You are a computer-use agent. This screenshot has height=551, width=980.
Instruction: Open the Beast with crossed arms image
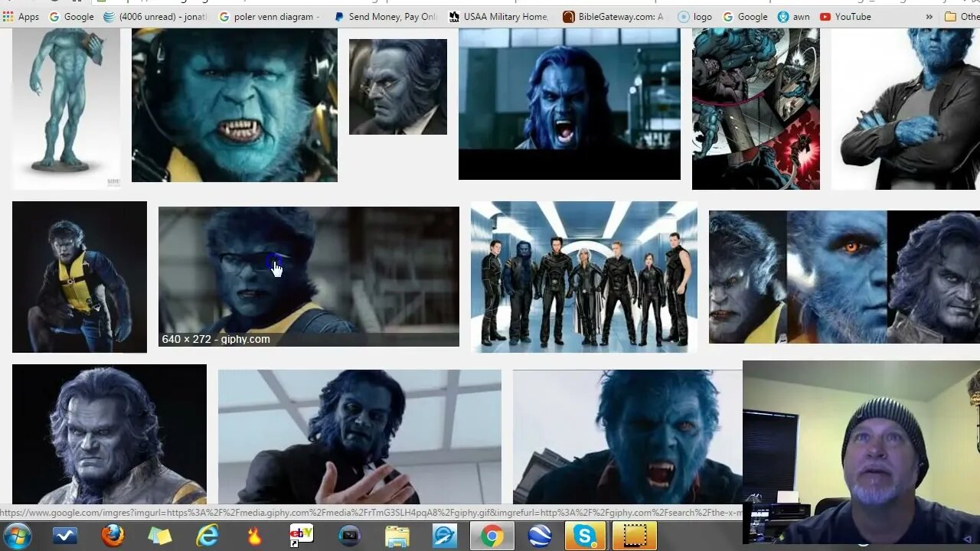[906, 109]
